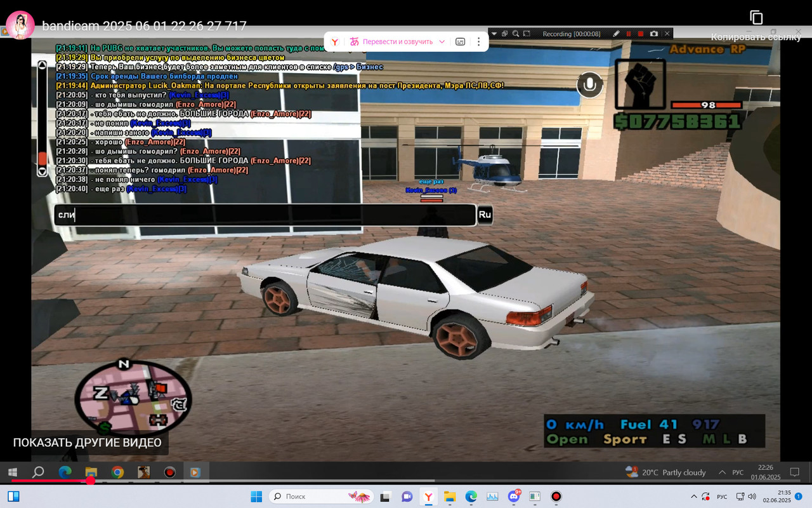Viewport: 812px width, 508px height.
Task: Click the Kevin_Excess player nametag
Action: (x=431, y=190)
